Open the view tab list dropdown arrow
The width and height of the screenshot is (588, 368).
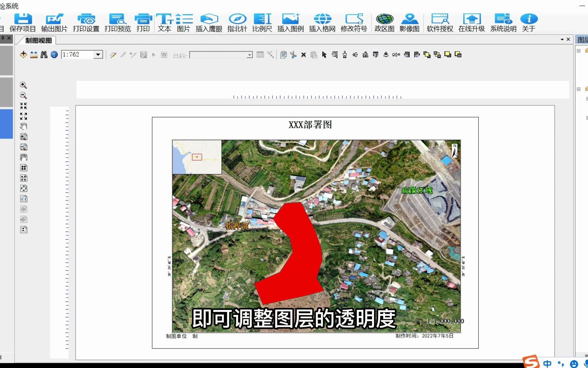coord(562,40)
